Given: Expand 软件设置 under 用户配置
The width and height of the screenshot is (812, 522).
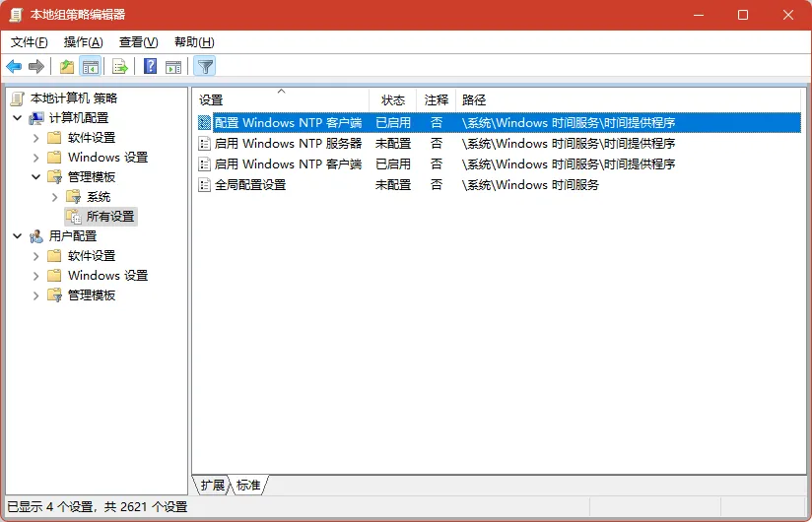Looking at the screenshot, I should click(x=35, y=256).
